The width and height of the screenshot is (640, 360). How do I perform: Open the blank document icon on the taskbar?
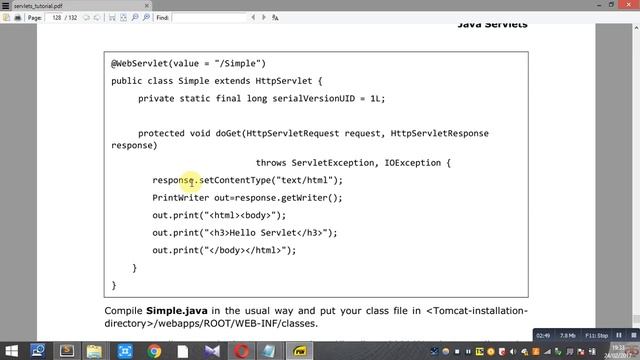182,351
